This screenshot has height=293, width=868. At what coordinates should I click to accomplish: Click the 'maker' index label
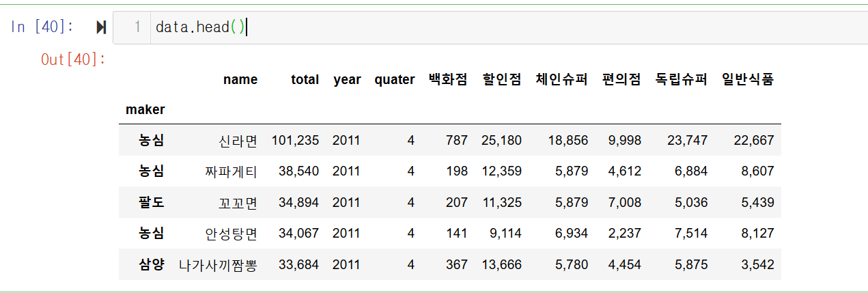(145, 109)
